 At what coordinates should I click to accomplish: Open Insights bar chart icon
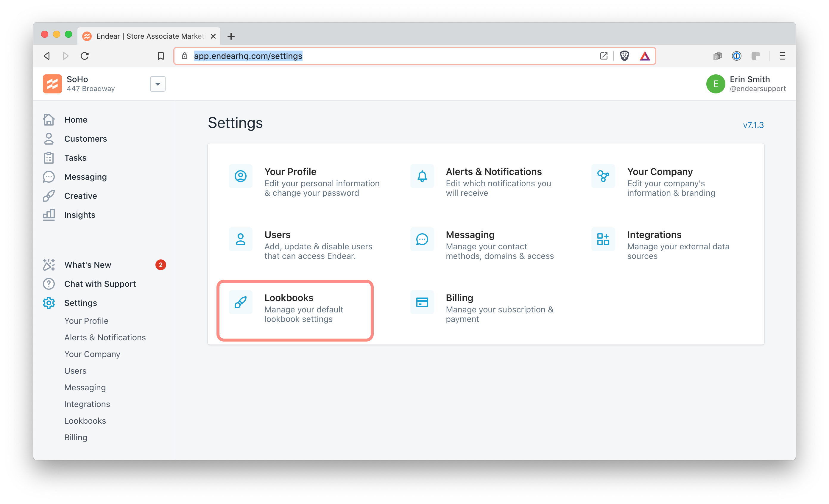49,215
